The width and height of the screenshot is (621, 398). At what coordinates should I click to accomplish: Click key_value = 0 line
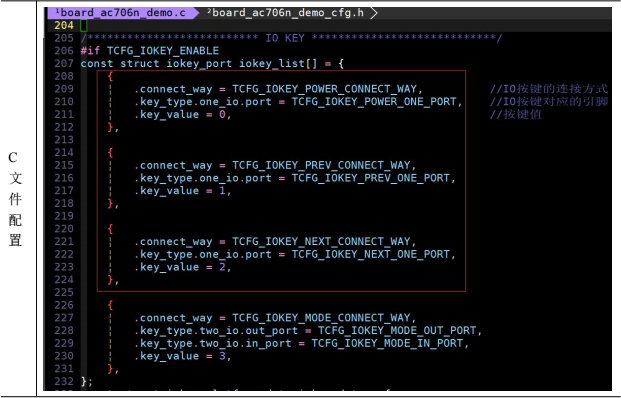click(x=182, y=114)
